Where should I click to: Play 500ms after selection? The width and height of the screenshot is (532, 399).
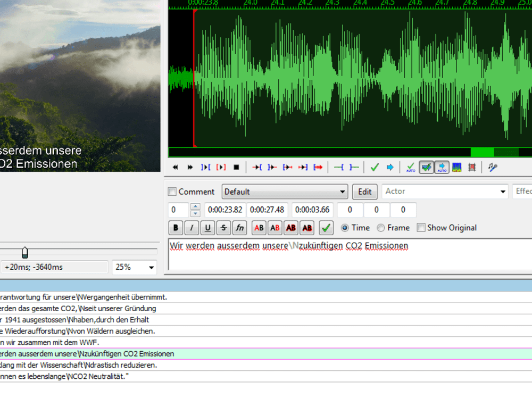click(x=272, y=167)
